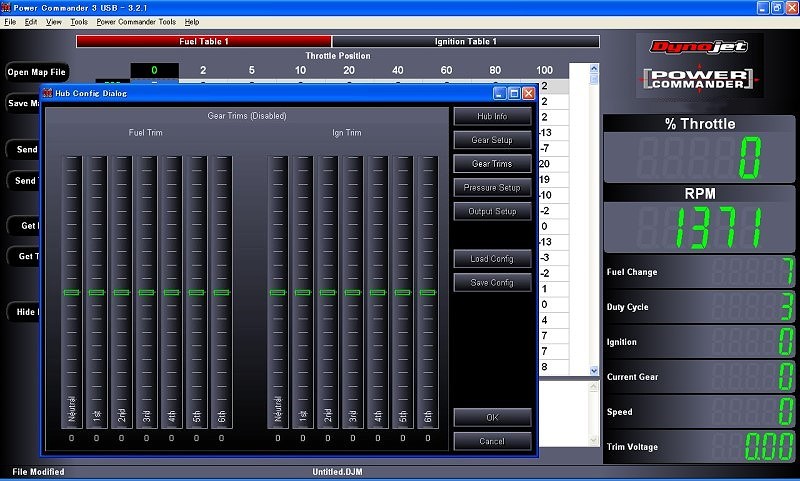Select throttle position column 60 header

coord(446,70)
